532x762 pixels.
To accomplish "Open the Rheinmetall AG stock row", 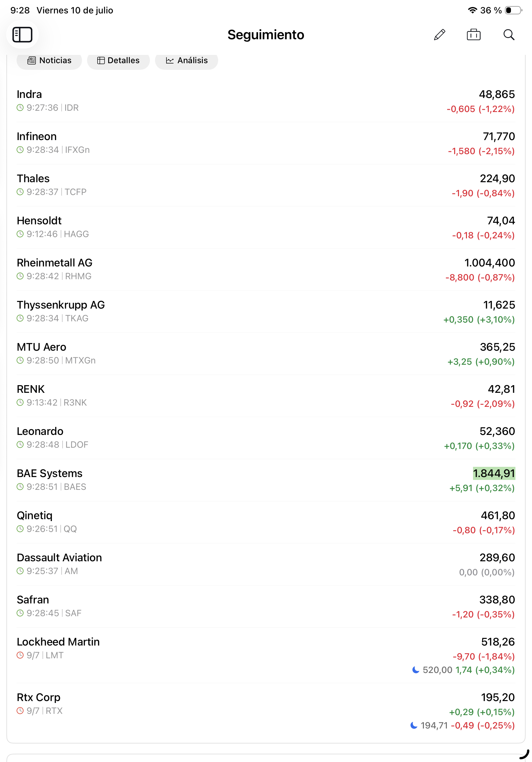I will (266, 270).
